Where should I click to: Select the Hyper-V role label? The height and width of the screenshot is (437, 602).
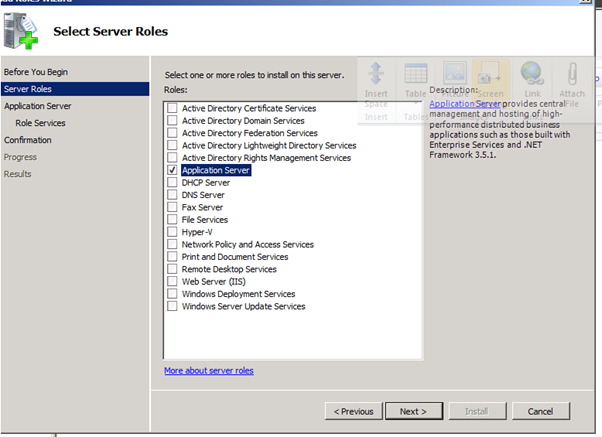(x=197, y=232)
